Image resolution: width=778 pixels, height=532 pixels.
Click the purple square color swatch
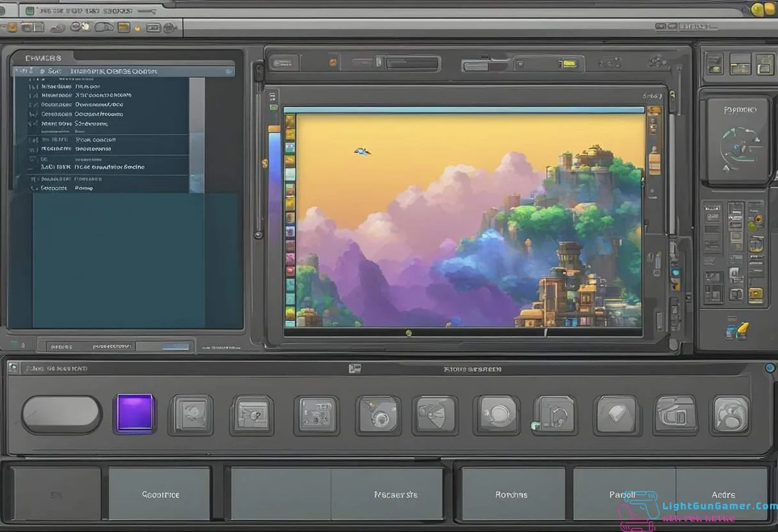coord(135,413)
